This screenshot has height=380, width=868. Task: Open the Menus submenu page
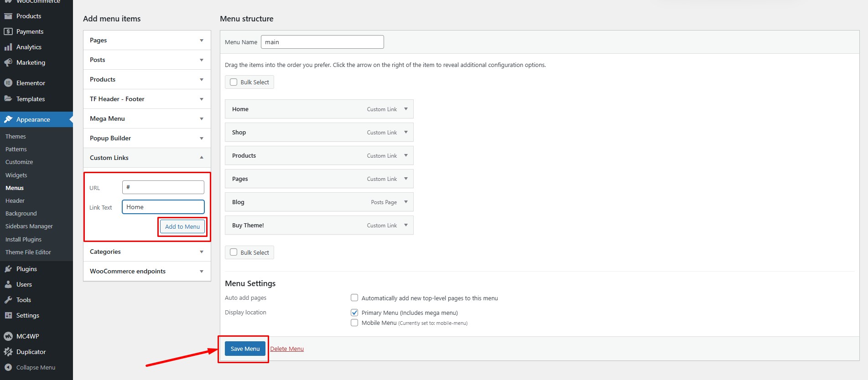point(15,188)
